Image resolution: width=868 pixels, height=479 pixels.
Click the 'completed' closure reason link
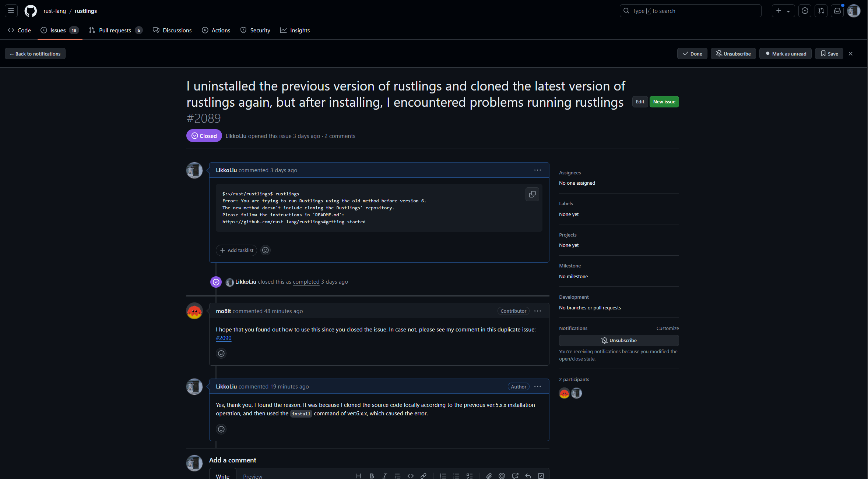coord(306,281)
